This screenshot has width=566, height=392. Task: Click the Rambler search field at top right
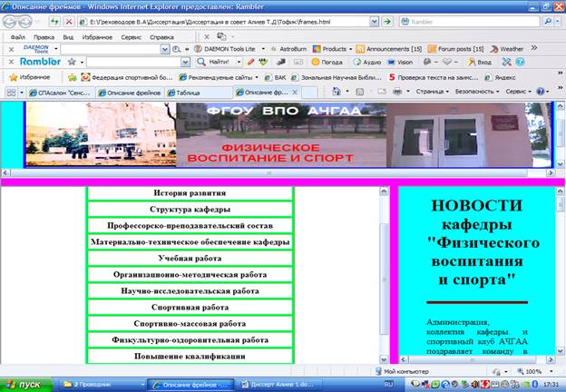click(470, 22)
